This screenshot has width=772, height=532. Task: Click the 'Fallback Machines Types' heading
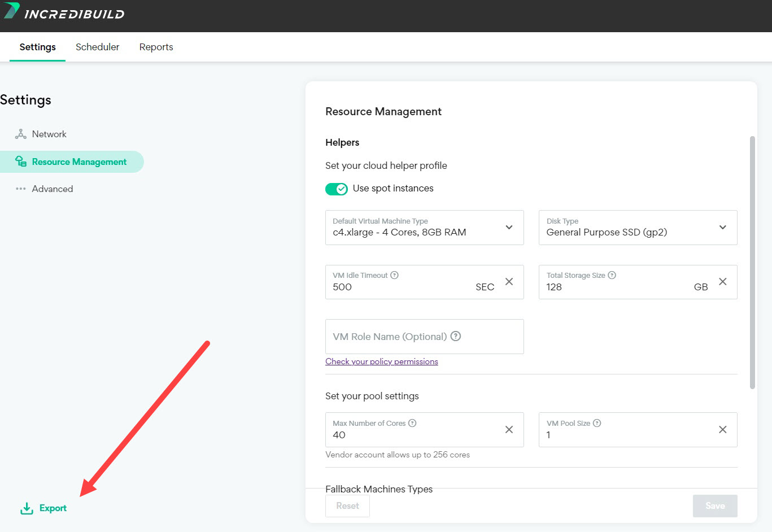tap(379, 489)
